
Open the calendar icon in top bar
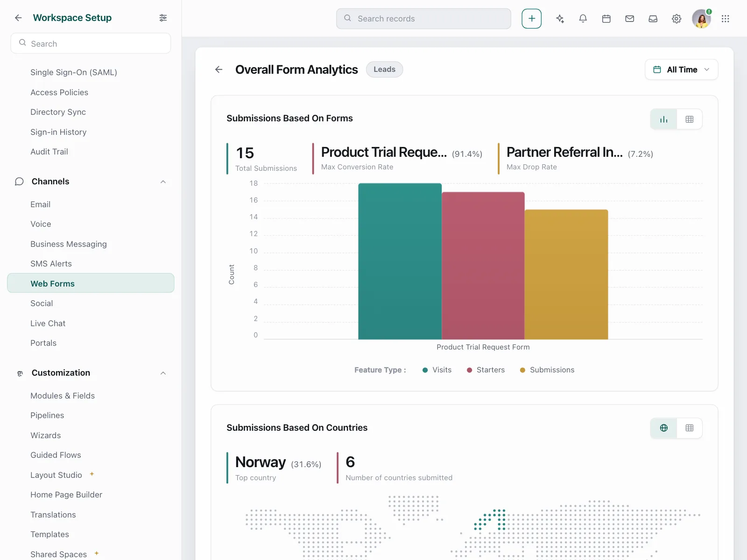(606, 19)
